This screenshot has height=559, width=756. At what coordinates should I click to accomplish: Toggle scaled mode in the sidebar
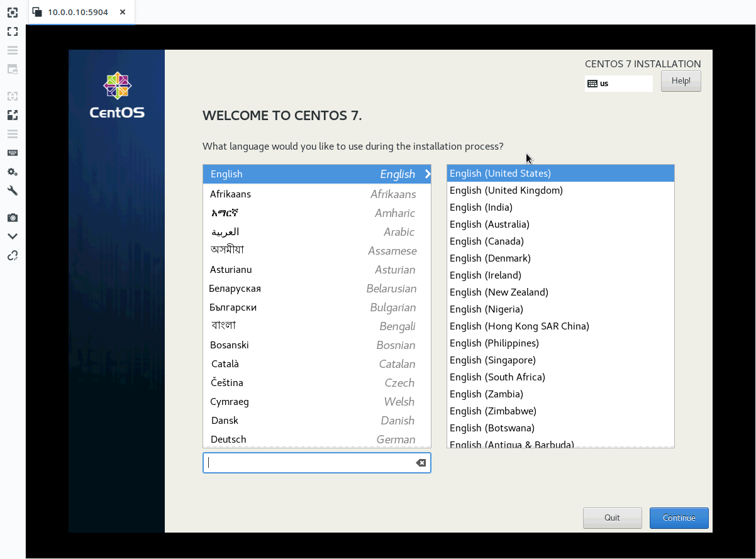[x=12, y=115]
